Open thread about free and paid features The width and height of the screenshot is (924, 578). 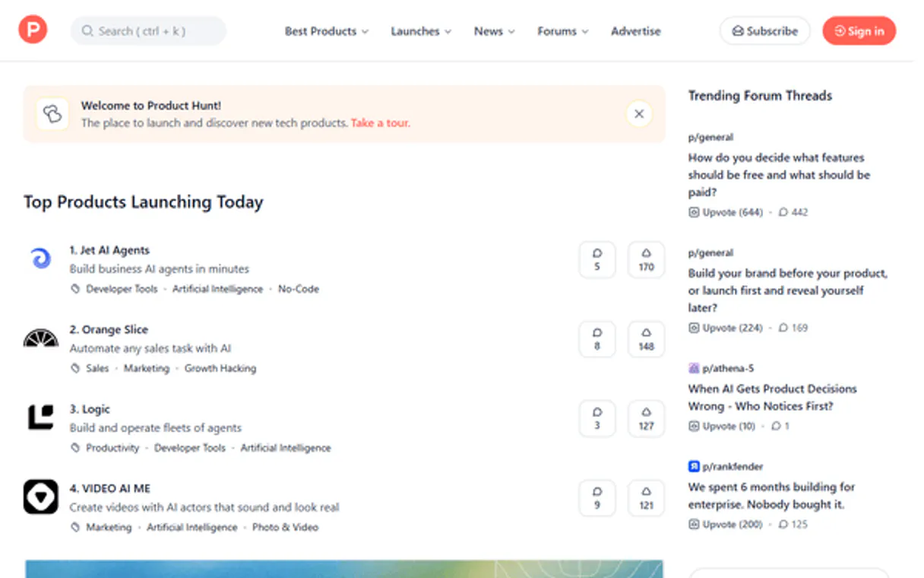click(779, 175)
